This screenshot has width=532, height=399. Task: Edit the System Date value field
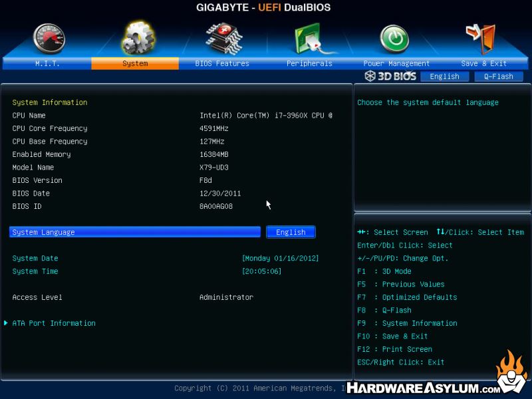tap(280, 258)
